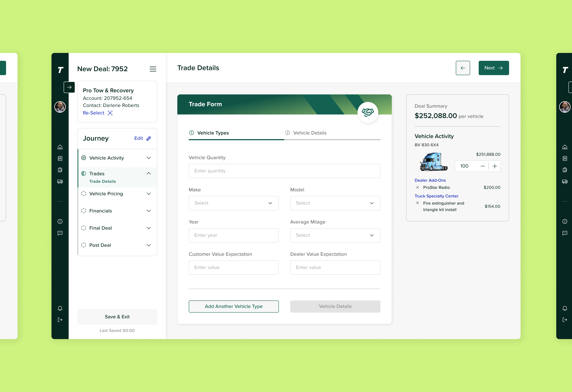This screenshot has width=572, height=392.
Task: Open the chat messages icon in the sidebar
Action: point(60,233)
